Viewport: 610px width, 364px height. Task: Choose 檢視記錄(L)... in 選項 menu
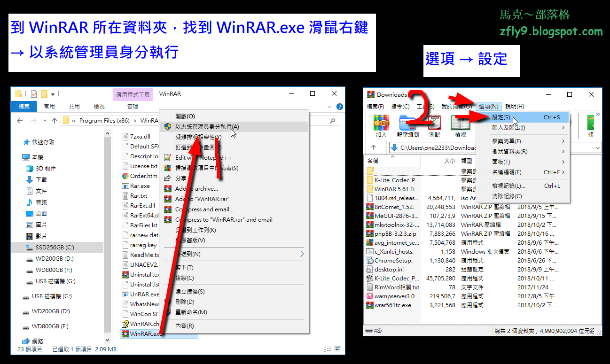pyautogui.click(x=523, y=186)
